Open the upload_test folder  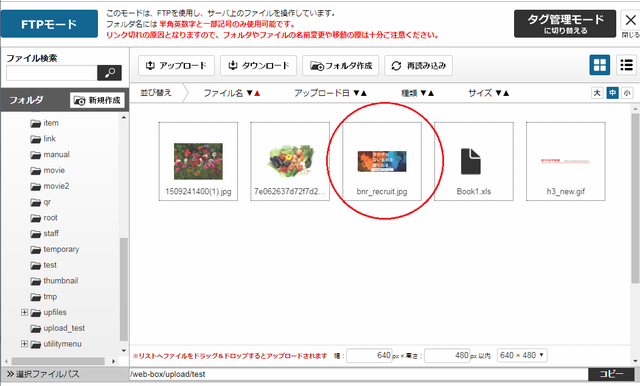[x=58, y=328]
